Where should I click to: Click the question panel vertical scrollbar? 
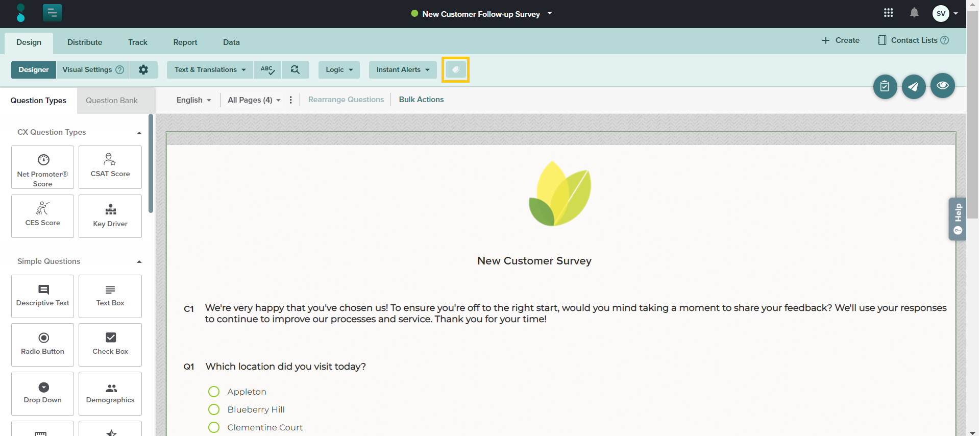click(x=151, y=163)
